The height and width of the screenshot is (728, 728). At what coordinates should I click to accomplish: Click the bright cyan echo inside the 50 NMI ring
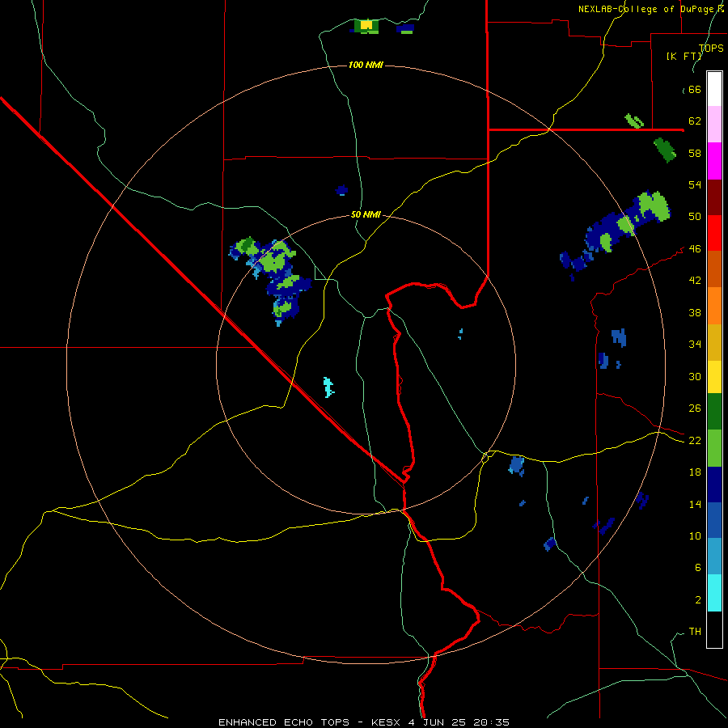pos(328,387)
